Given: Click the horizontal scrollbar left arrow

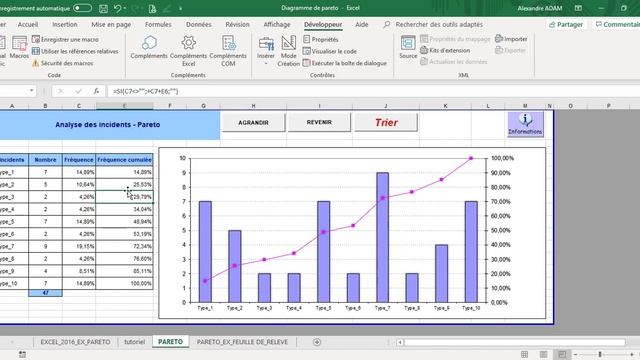Looking at the screenshot, I should click(400, 342).
